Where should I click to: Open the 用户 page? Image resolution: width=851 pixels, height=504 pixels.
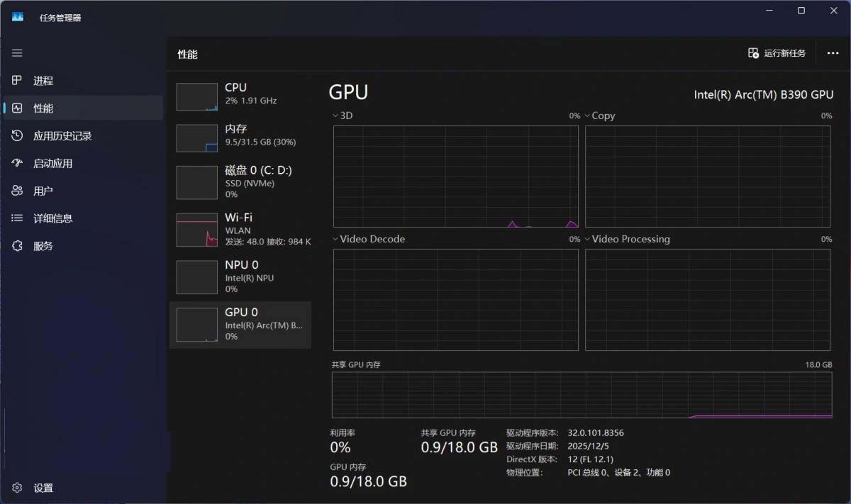[x=84, y=191]
